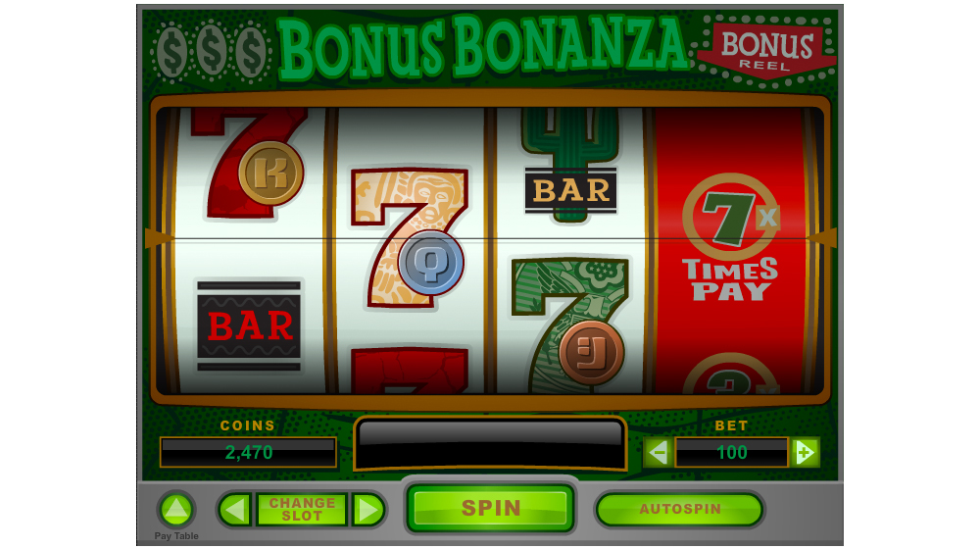Click the coins balance showing 2,470
Image resolution: width=980 pixels, height=549 pixels.
[248, 452]
